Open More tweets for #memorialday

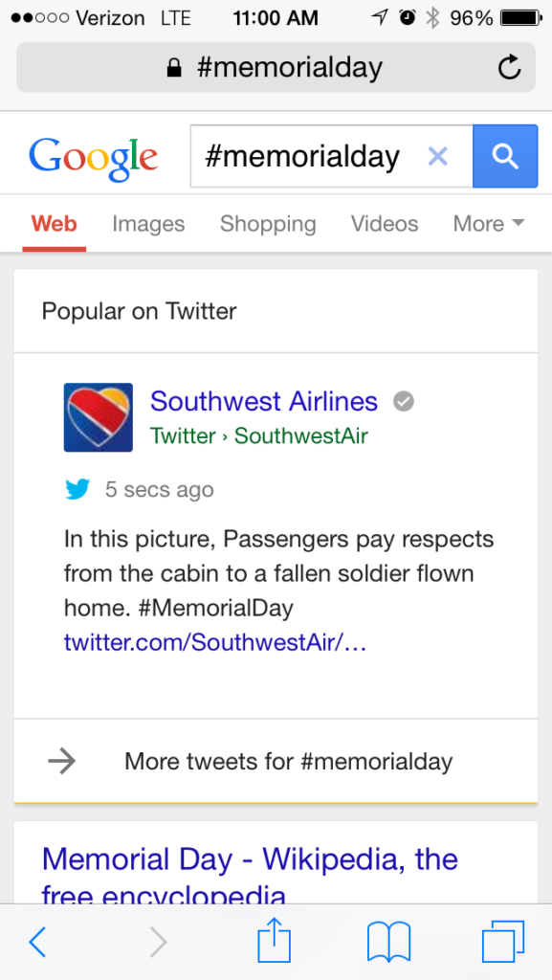(276, 761)
